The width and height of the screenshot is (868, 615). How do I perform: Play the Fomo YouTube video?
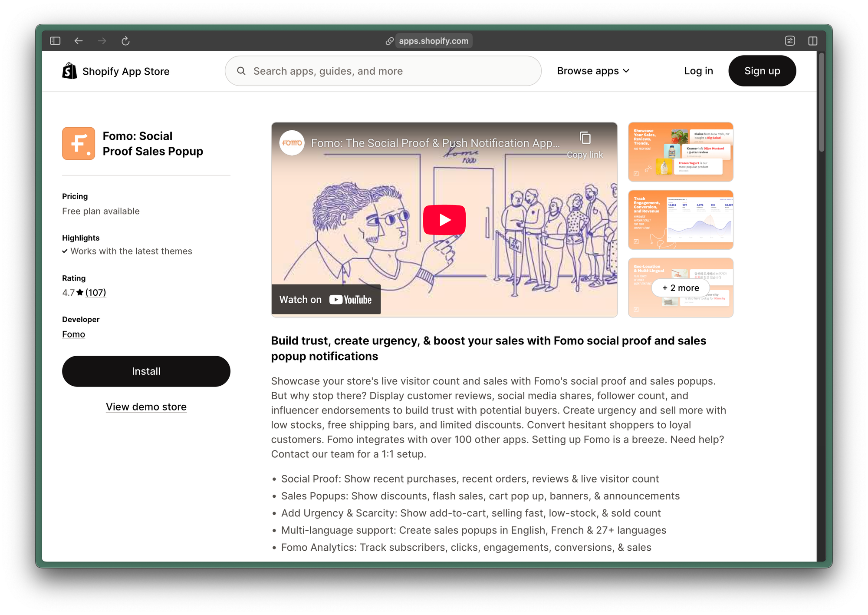coord(444,220)
